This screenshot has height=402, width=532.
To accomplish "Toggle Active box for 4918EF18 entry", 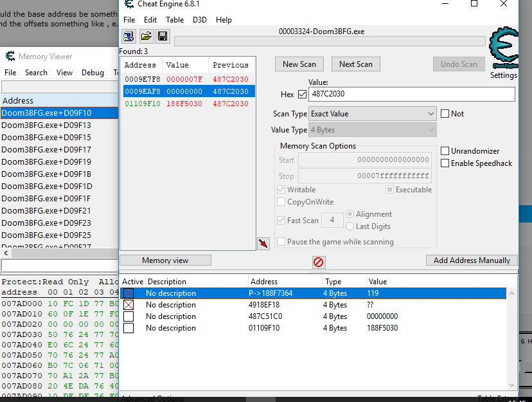I will coord(129,305).
